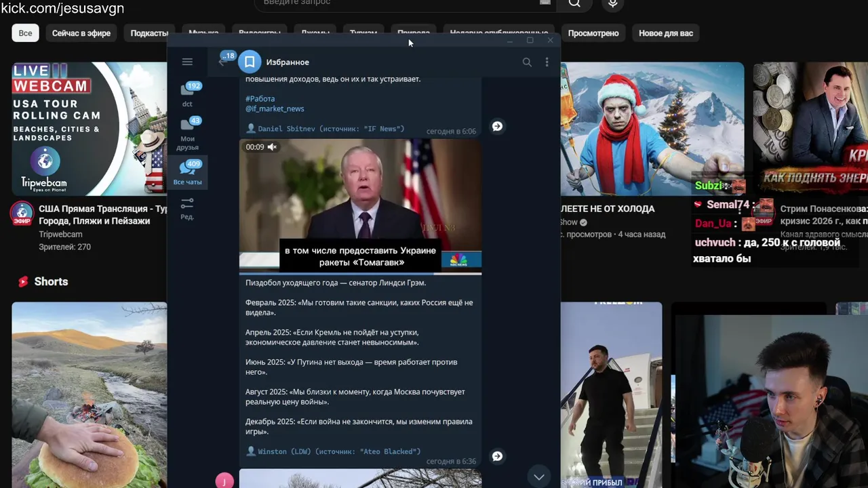
Task: Select the Просмотрено filter chip
Action: tap(593, 33)
